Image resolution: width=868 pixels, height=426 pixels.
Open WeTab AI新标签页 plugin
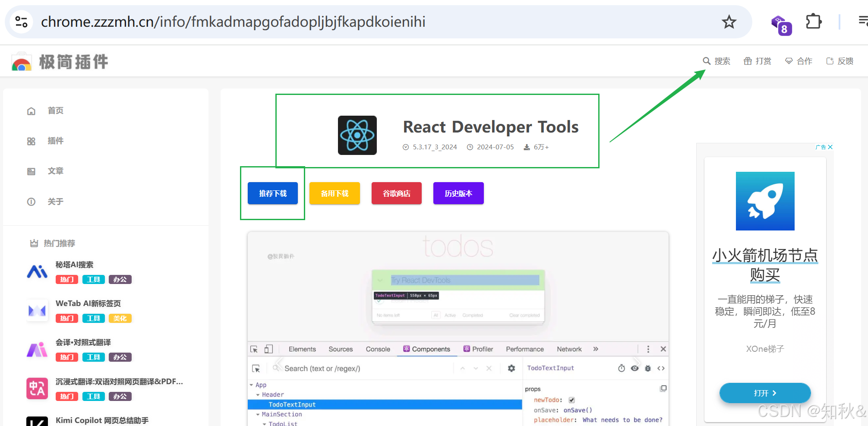[88, 303]
